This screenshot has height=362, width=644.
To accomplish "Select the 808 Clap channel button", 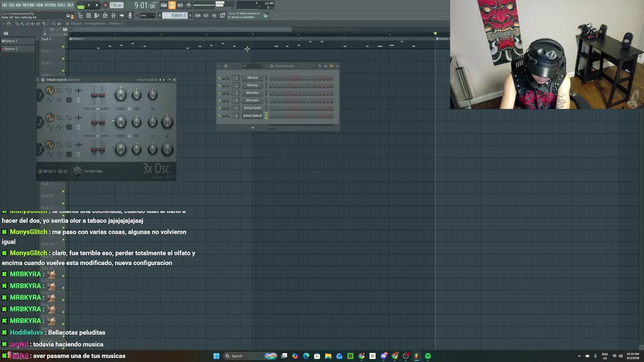I will 253,85.
